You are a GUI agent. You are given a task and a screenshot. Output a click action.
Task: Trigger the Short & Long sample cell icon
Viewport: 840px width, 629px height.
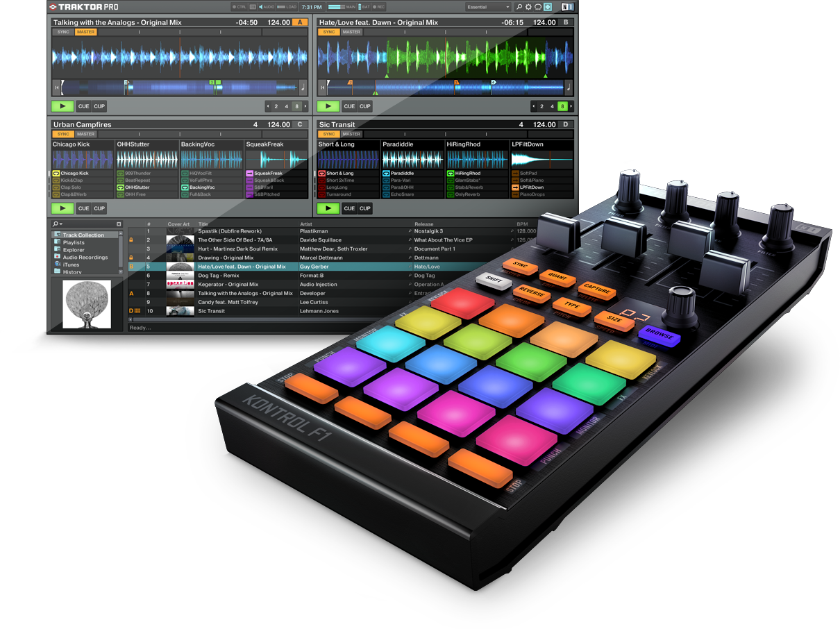(x=322, y=174)
